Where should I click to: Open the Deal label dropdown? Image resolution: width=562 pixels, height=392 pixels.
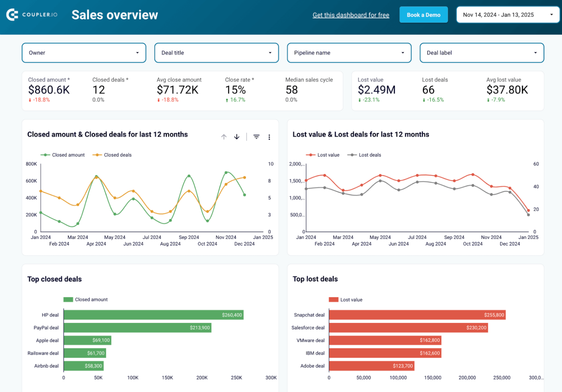481,53
